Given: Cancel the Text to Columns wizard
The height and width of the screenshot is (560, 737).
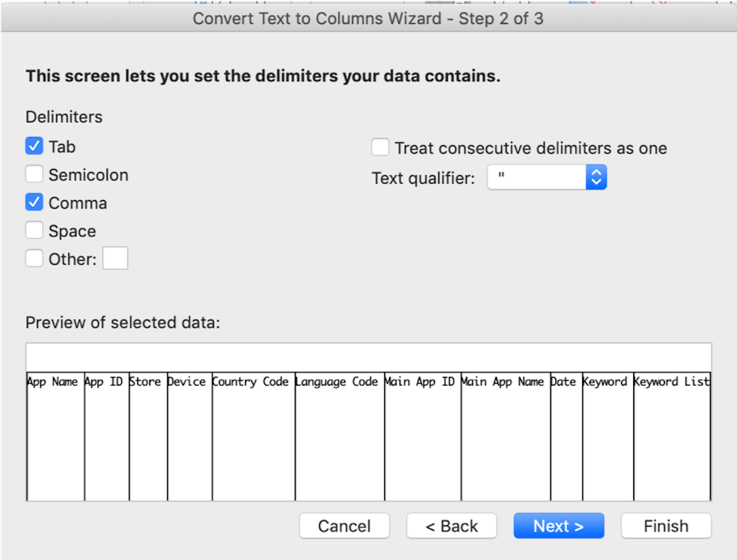Looking at the screenshot, I should click(344, 526).
